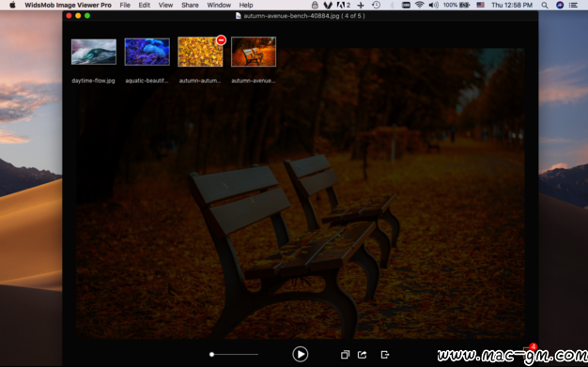Screen dimensions: 588x367
Task: Open the Edit menu
Action: (145, 5)
